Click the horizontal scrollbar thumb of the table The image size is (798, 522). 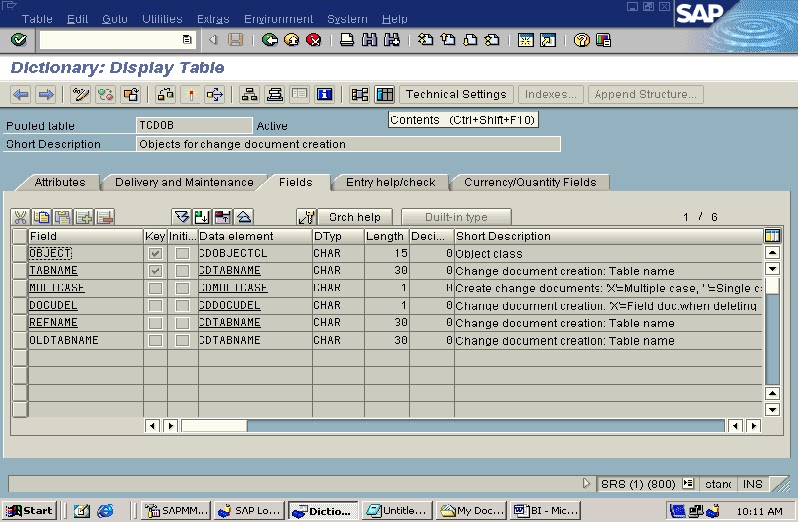214,426
